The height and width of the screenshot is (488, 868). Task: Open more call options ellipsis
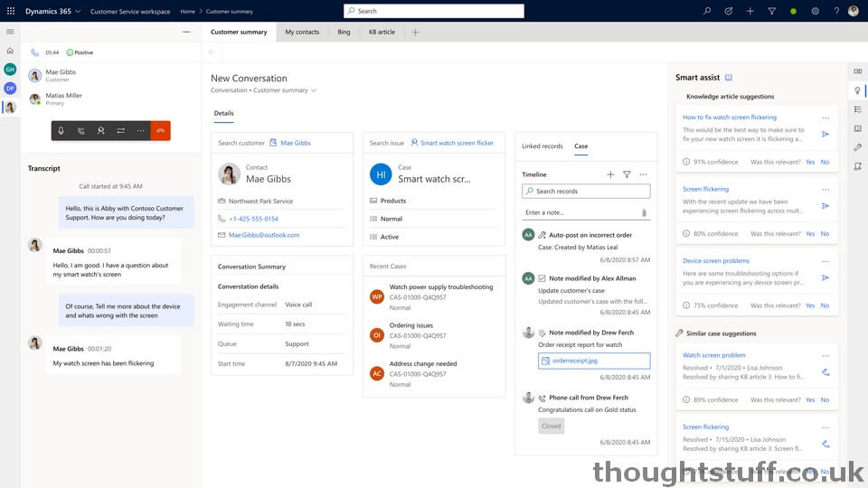141,130
